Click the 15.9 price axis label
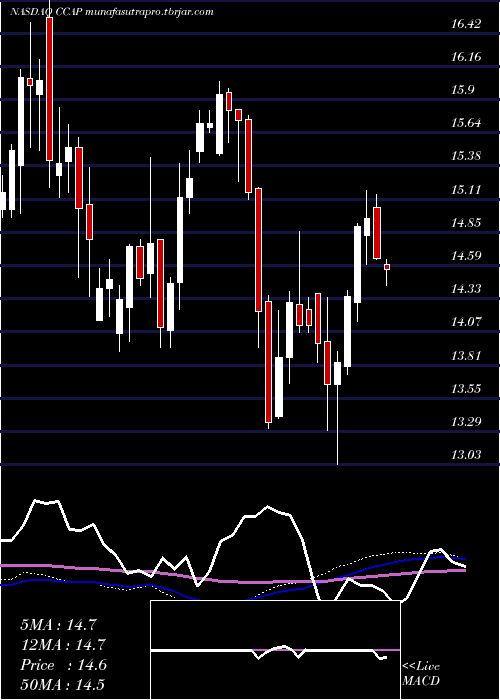 (462, 90)
